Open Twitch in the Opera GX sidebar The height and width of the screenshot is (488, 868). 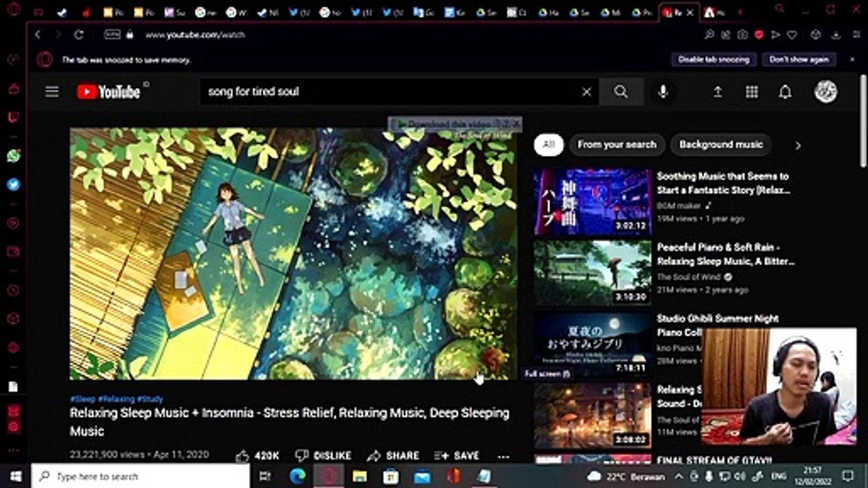coord(14,117)
